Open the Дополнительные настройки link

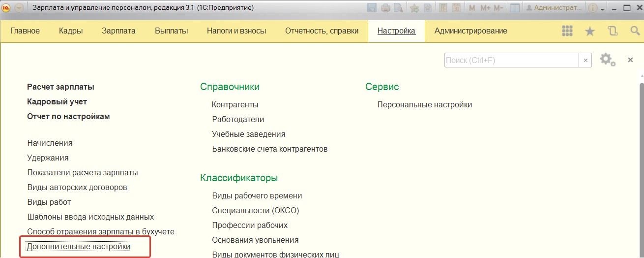tap(78, 246)
